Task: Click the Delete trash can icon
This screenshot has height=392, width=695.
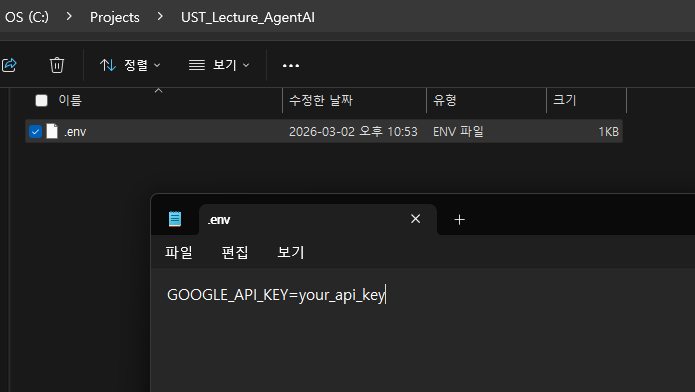Action: click(57, 65)
